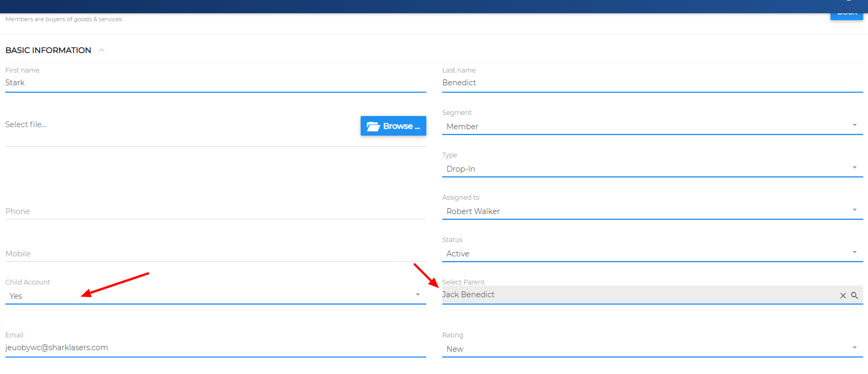Click the Browse file button
This screenshot has width=868, height=374.
tap(393, 126)
